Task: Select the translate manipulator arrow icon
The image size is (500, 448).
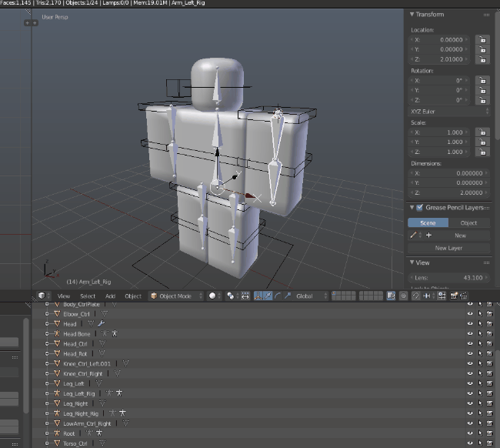Action: 268,296
